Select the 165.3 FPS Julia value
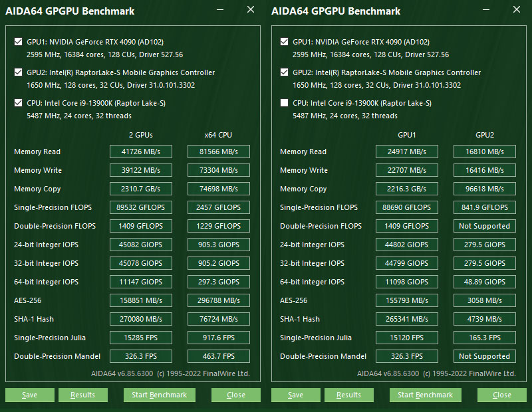This screenshot has width=532, height=412. (485, 338)
